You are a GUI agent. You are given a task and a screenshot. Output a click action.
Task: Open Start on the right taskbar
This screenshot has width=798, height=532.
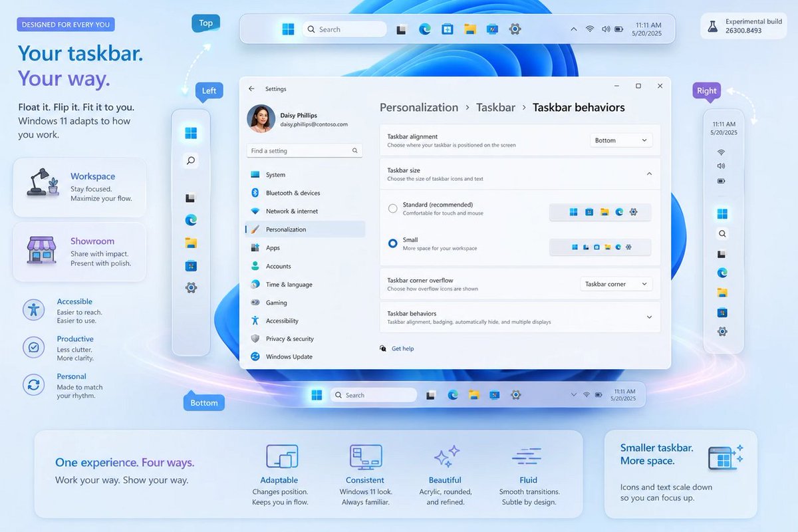pyautogui.click(x=722, y=213)
